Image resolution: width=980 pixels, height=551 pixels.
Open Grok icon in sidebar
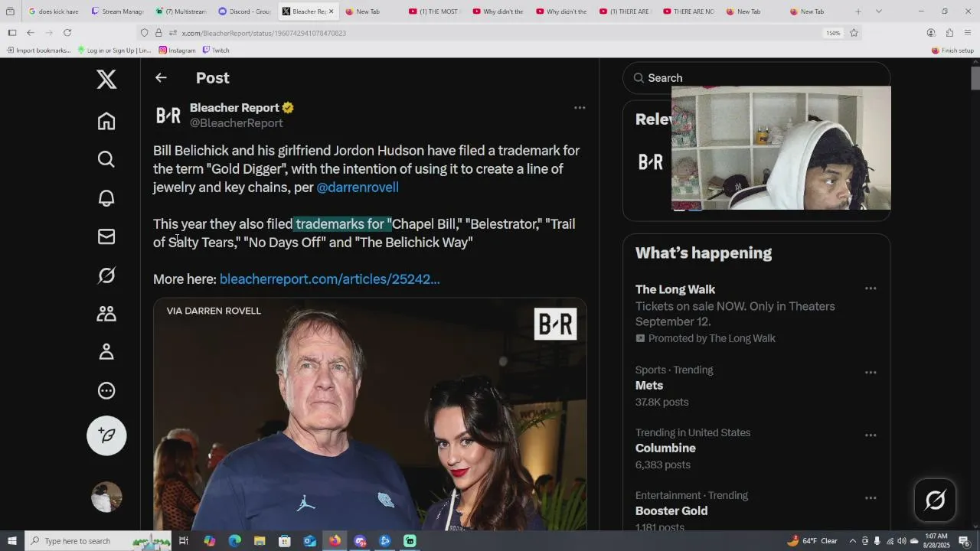pyautogui.click(x=106, y=275)
